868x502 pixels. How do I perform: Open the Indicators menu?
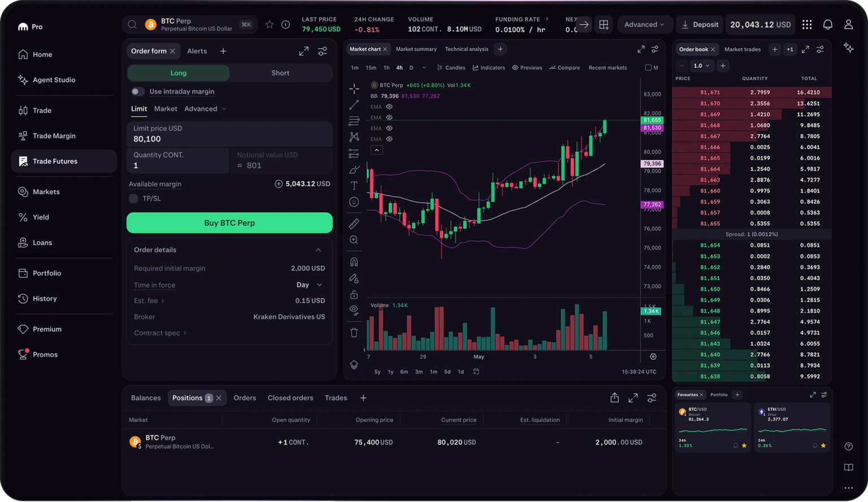489,68
